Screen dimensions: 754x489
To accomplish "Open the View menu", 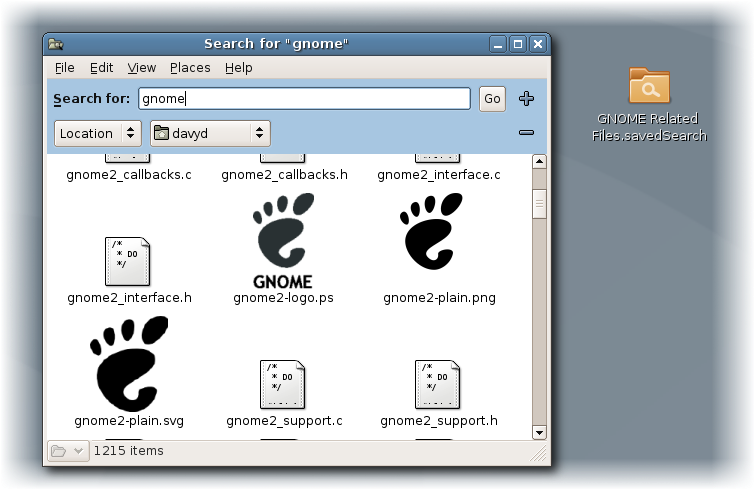I will click(141, 68).
